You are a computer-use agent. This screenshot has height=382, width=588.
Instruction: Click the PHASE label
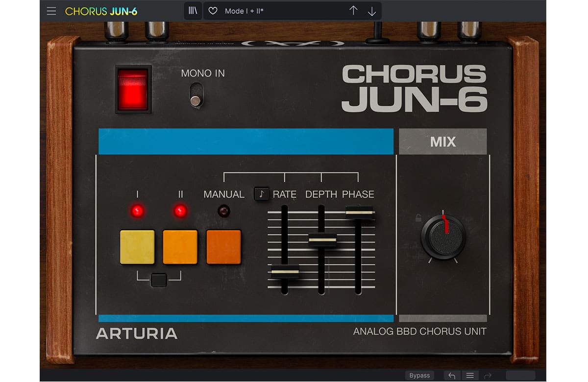click(358, 194)
